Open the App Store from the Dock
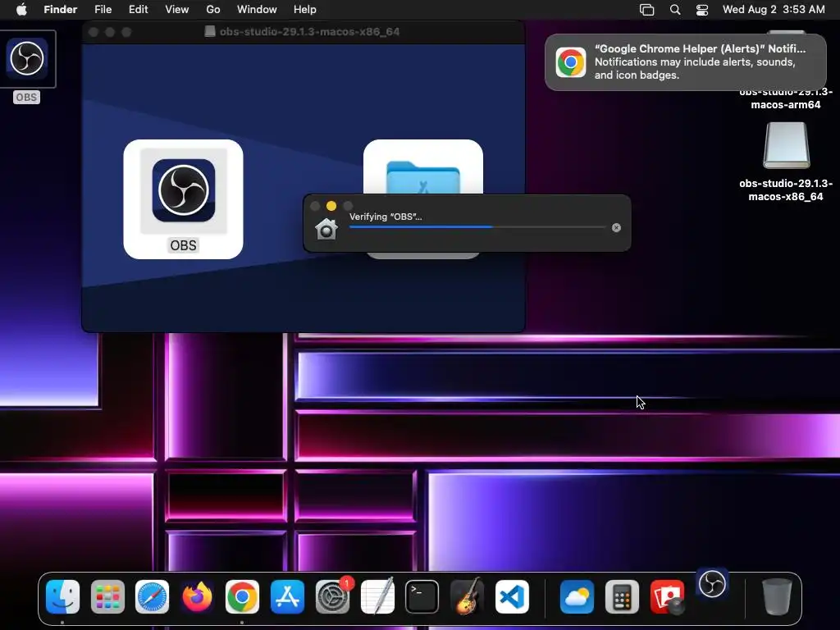The width and height of the screenshot is (840, 630). [x=287, y=597]
